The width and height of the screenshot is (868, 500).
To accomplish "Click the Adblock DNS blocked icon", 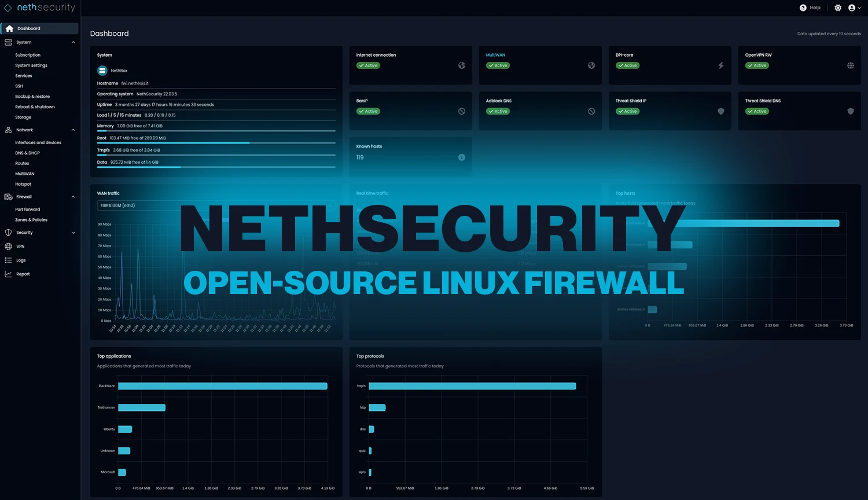I will [x=591, y=111].
